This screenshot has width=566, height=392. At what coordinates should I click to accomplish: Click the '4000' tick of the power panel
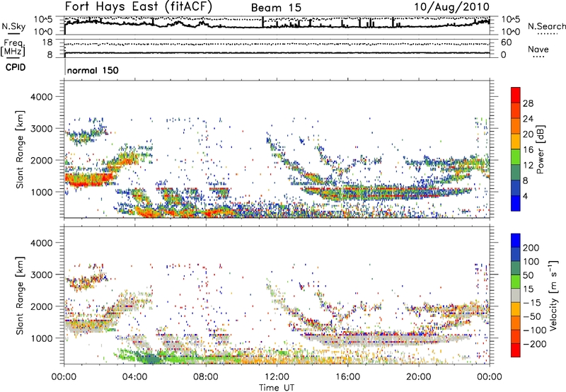pos(41,97)
